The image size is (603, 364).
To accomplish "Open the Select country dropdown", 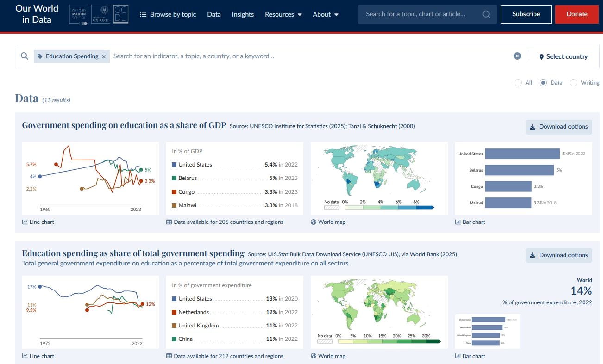I will click(x=563, y=56).
